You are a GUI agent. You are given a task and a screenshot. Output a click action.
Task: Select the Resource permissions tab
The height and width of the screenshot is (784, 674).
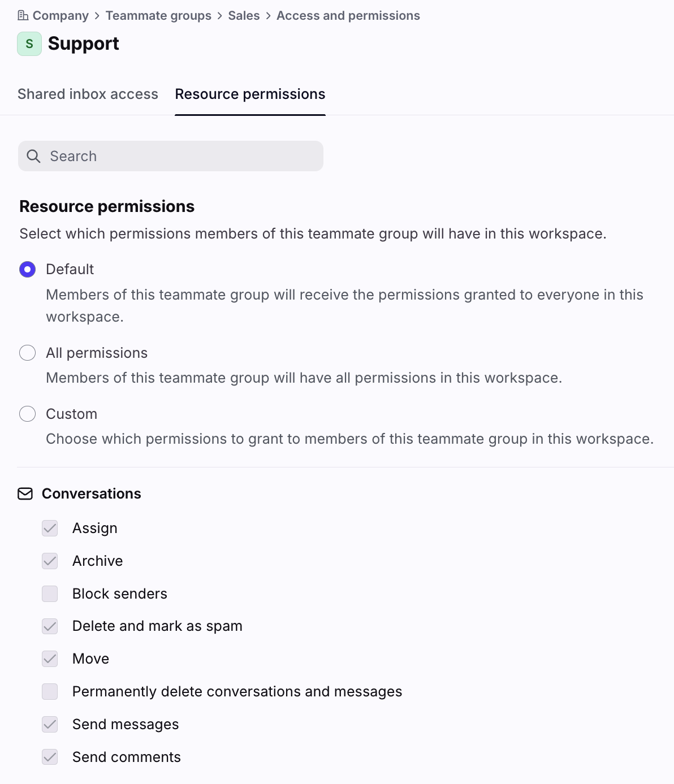[x=250, y=94]
